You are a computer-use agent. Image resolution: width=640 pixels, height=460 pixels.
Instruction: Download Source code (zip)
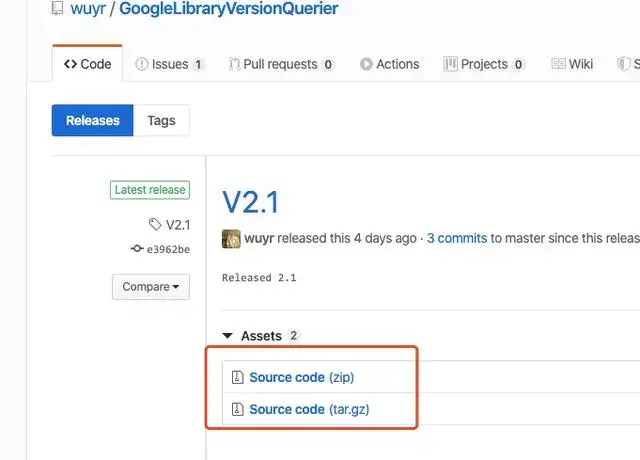(x=302, y=377)
